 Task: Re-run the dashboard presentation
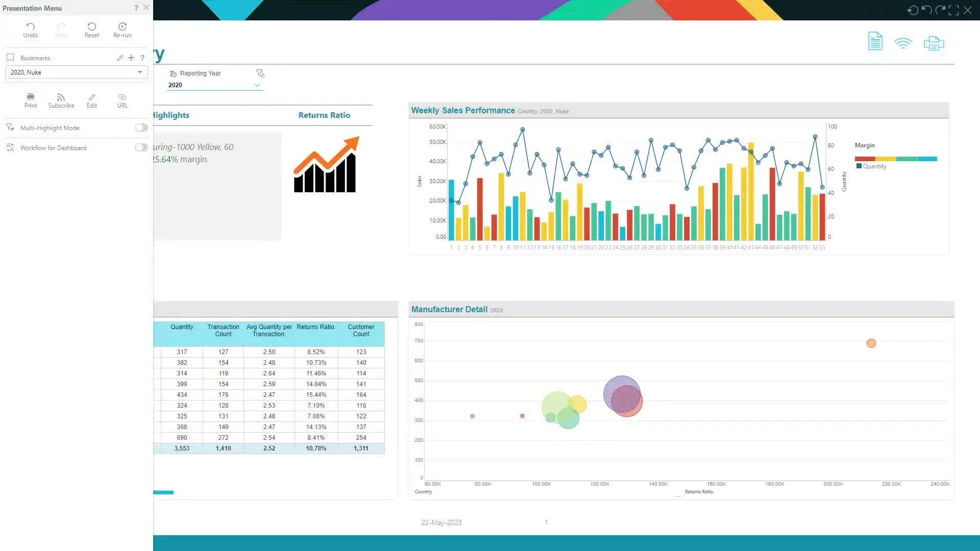click(x=122, y=27)
